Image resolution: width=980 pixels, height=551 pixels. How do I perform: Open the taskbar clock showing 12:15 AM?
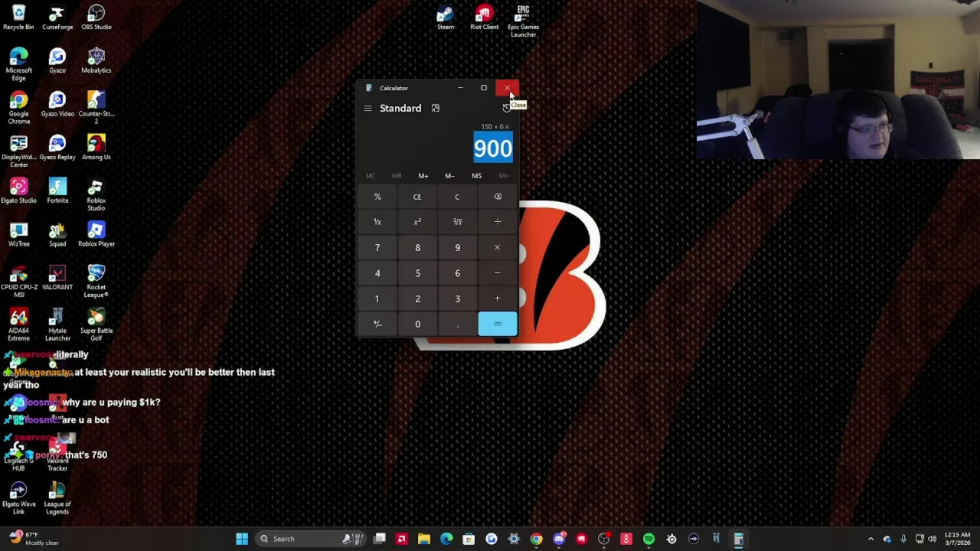pos(957,539)
